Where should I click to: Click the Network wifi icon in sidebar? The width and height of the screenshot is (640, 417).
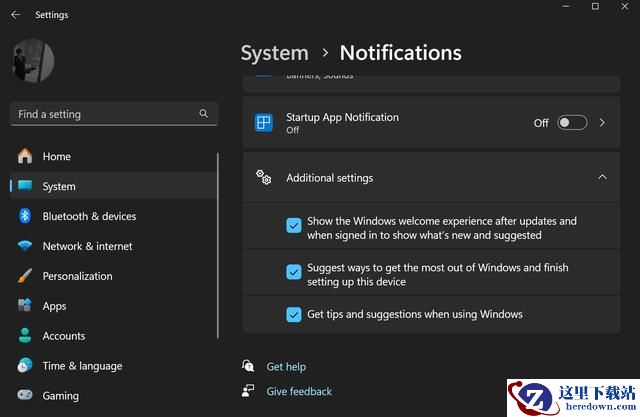[x=25, y=245]
